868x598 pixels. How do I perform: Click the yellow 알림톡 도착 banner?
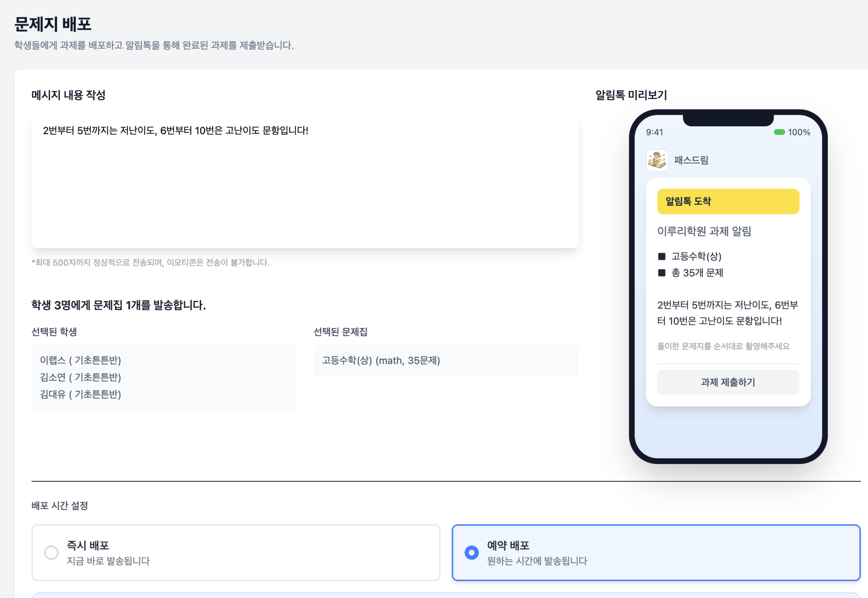click(x=728, y=201)
